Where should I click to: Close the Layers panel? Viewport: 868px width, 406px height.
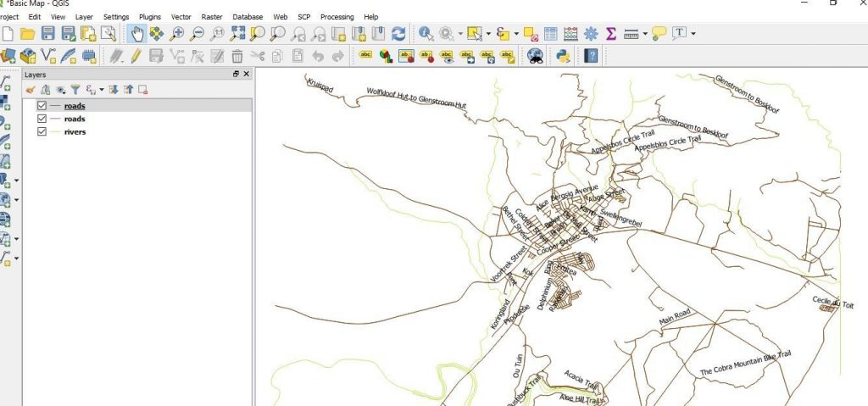tap(247, 75)
